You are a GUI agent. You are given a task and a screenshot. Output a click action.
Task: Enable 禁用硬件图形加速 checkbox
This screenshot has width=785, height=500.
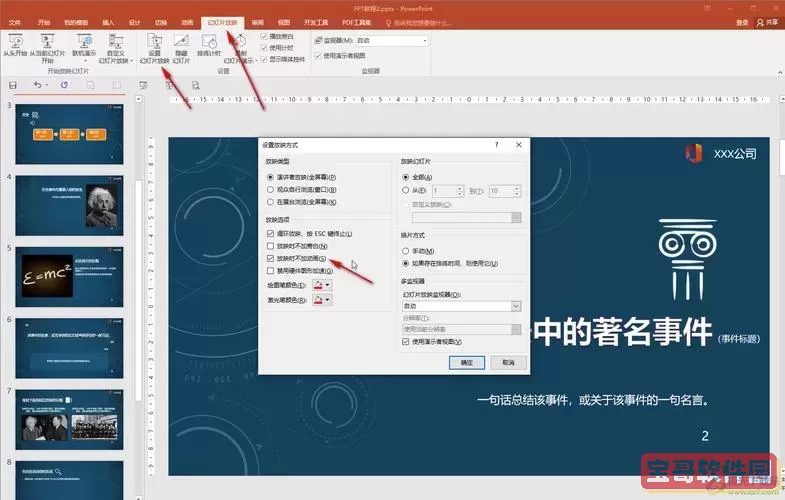click(x=271, y=271)
